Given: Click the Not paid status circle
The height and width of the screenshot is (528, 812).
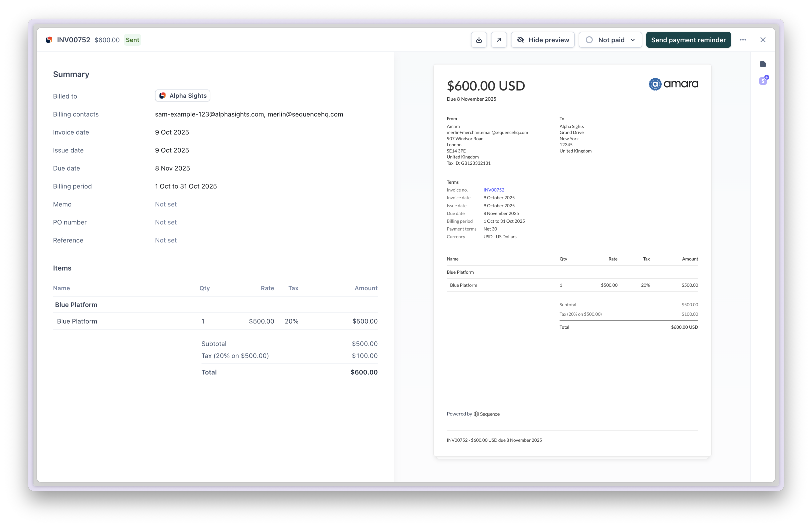Looking at the screenshot, I should click(589, 40).
